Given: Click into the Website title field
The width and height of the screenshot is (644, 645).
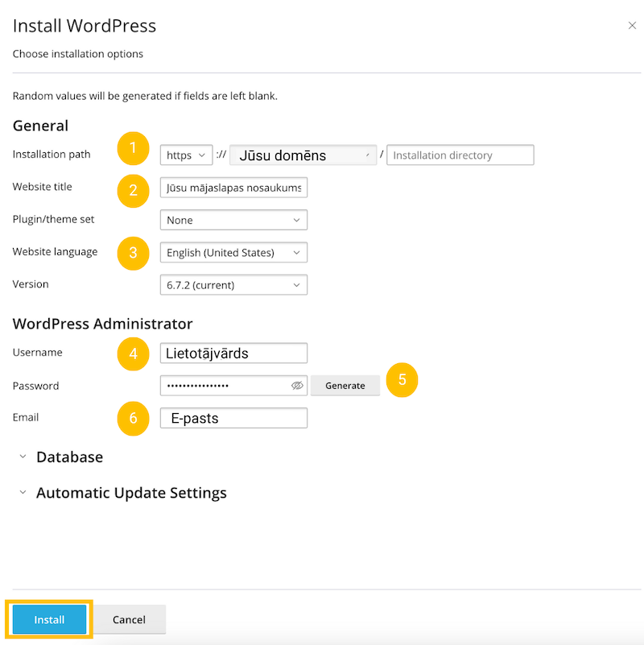Looking at the screenshot, I should click(x=233, y=188).
